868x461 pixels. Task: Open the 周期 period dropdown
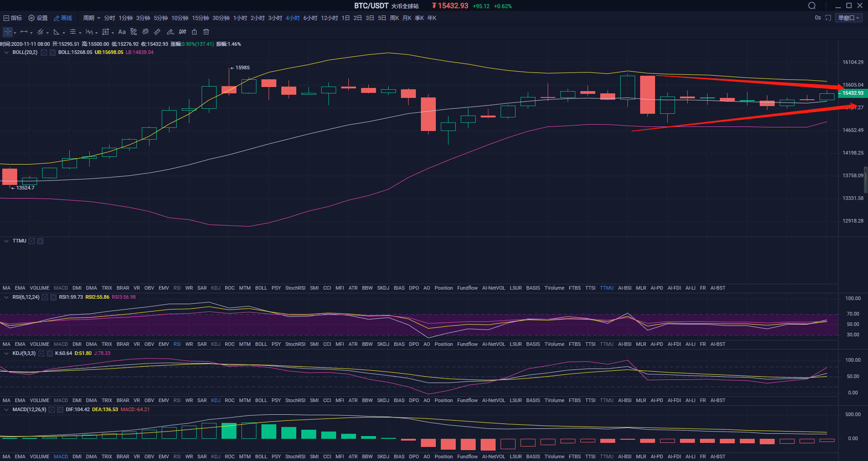(91, 18)
